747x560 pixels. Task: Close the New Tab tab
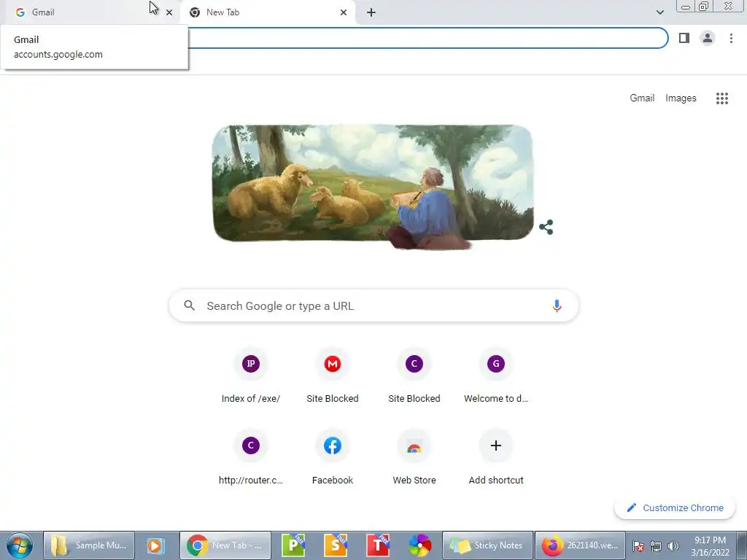(x=344, y=12)
